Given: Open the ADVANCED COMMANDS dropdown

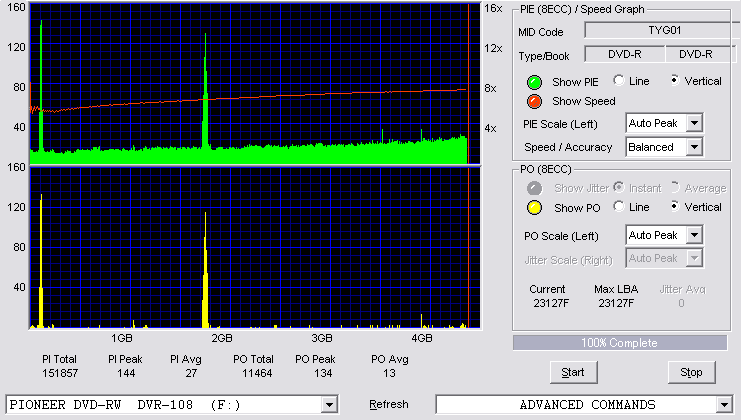Looking at the screenshot, I should point(724,405).
